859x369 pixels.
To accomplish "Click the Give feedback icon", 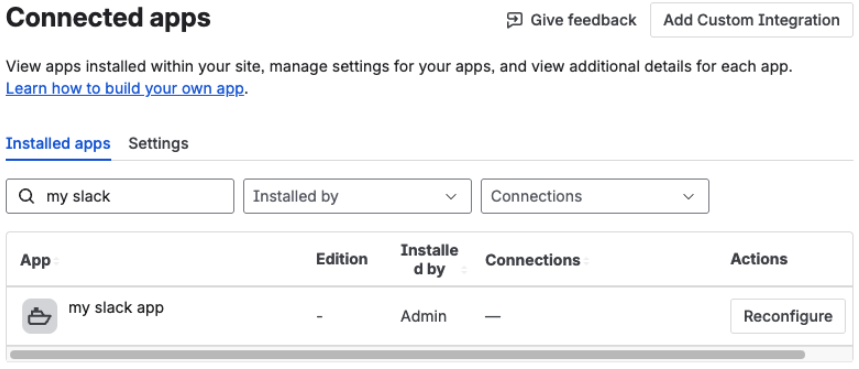I will tap(514, 20).
